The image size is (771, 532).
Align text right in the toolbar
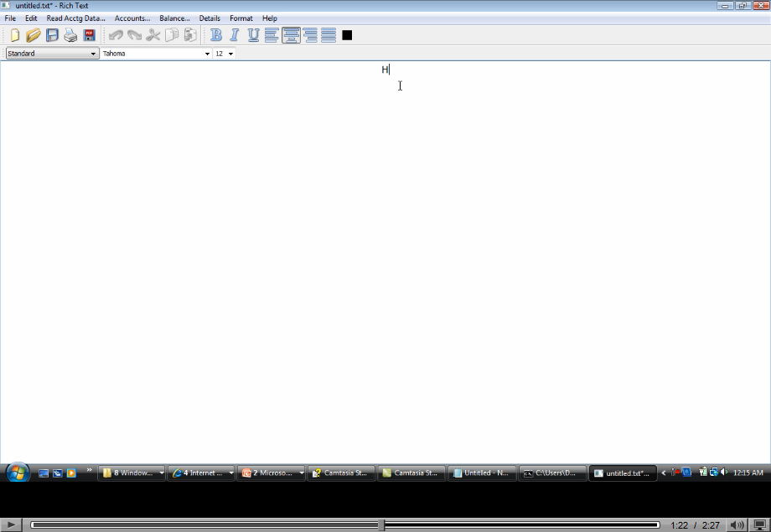pos(310,35)
